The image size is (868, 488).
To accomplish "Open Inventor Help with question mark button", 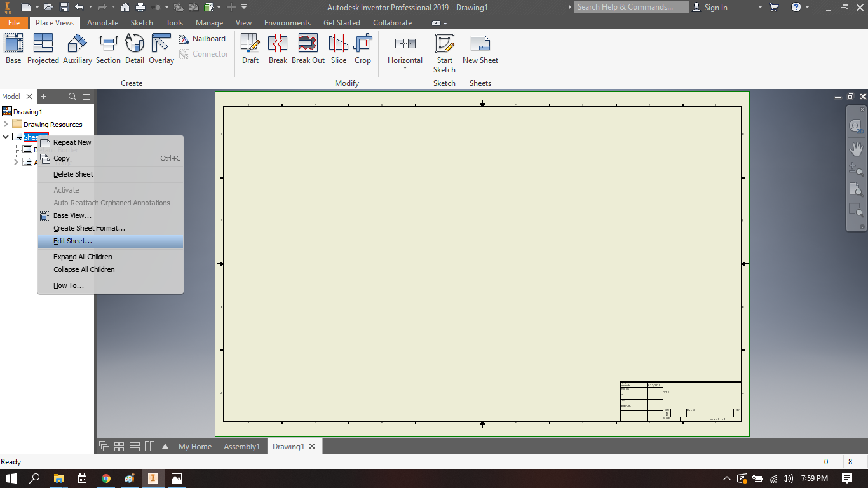I will [x=796, y=7].
